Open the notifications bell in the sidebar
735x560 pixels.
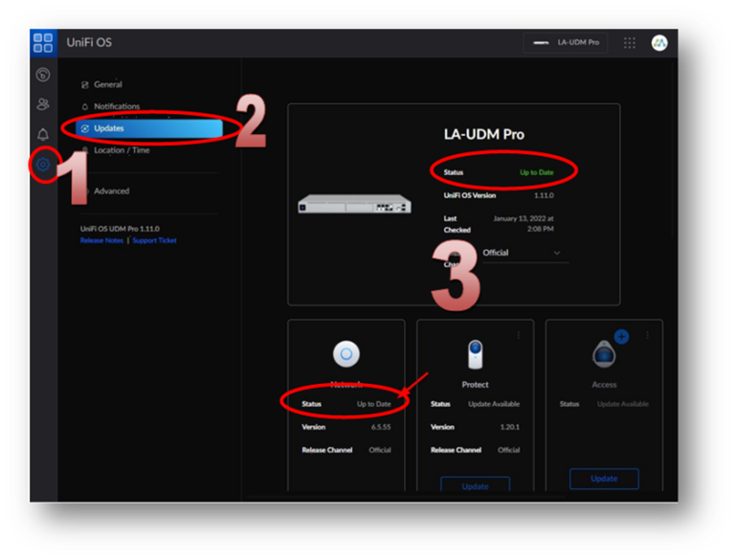[43, 135]
